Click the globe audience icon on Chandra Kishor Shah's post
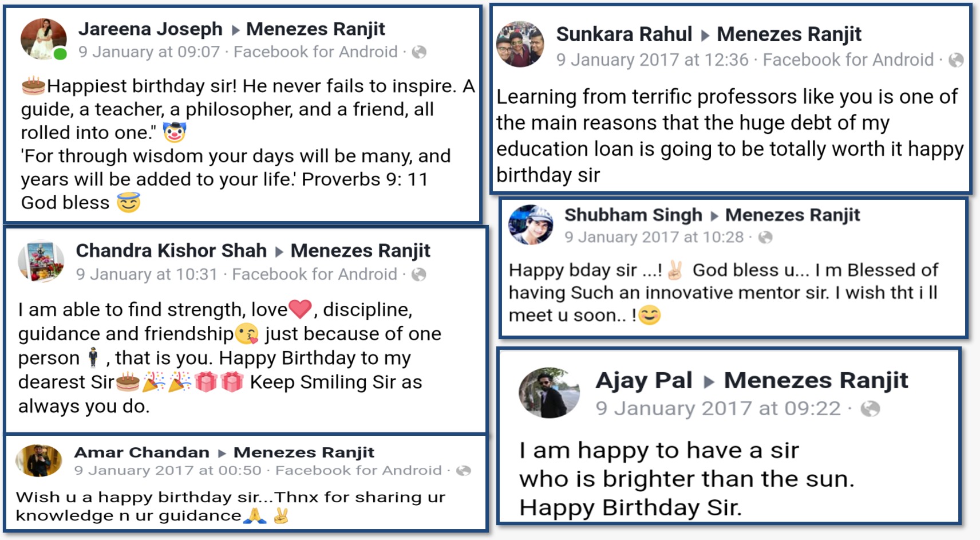The width and height of the screenshot is (980, 540). click(419, 274)
